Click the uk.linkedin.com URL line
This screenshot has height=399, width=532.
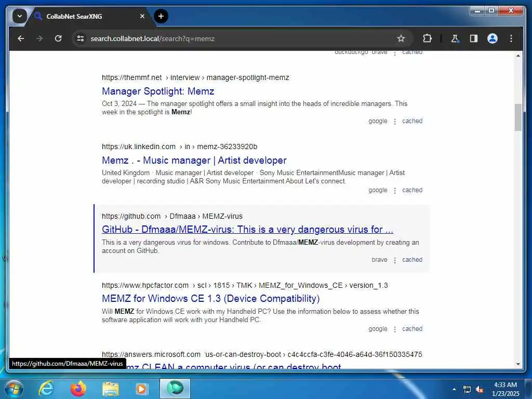[179, 147]
